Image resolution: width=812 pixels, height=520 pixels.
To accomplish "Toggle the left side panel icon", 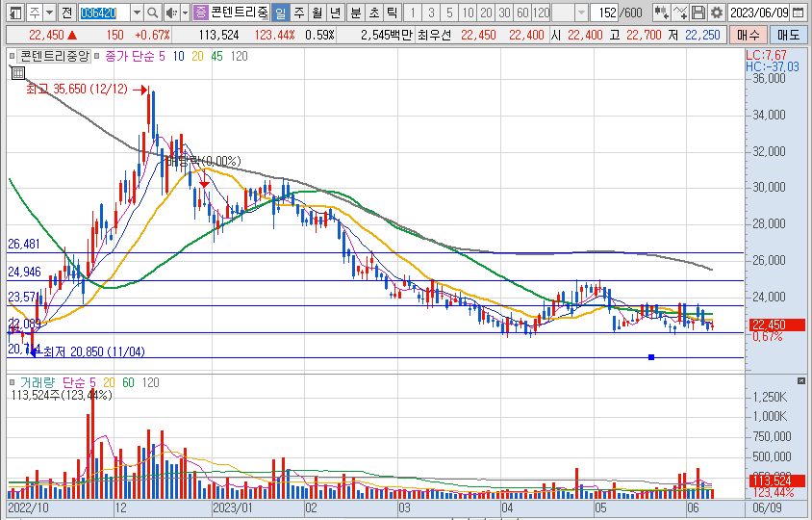I will (15, 13).
